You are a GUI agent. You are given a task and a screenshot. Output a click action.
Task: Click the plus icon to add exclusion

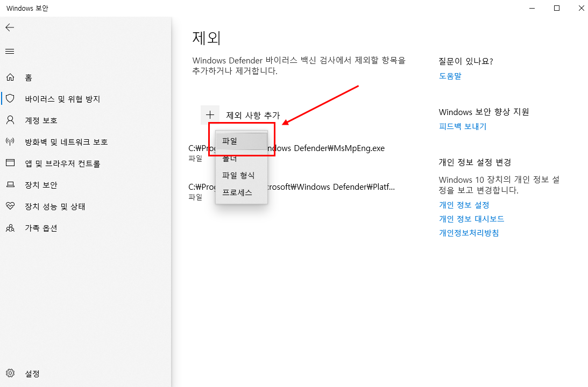pyautogui.click(x=210, y=115)
